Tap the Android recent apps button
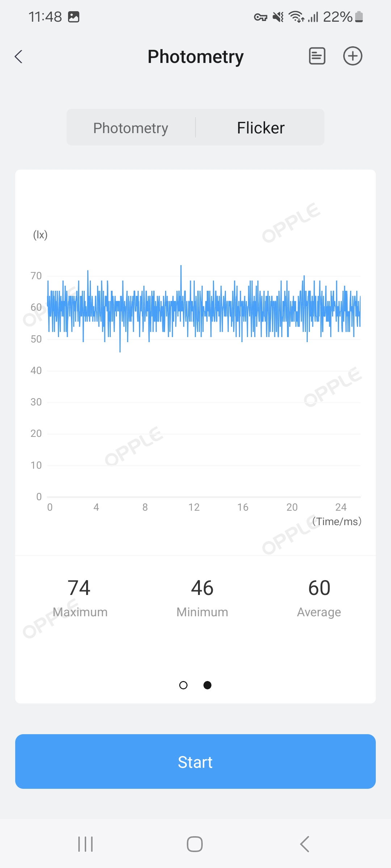 click(x=85, y=844)
